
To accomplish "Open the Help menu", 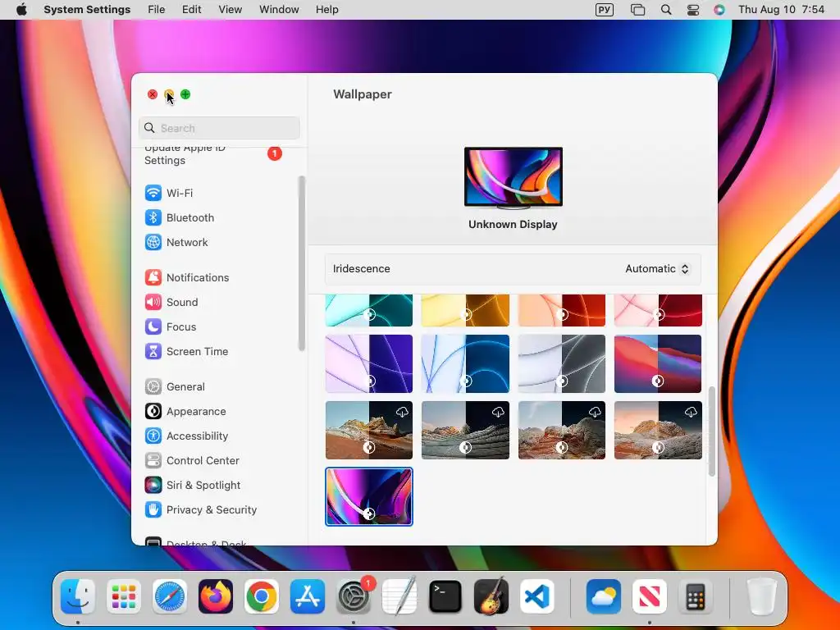I will click(x=326, y=10).
